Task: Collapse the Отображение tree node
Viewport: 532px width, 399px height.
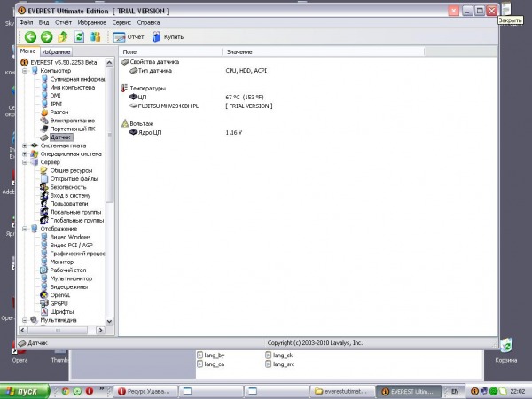Action: (25, 229)
